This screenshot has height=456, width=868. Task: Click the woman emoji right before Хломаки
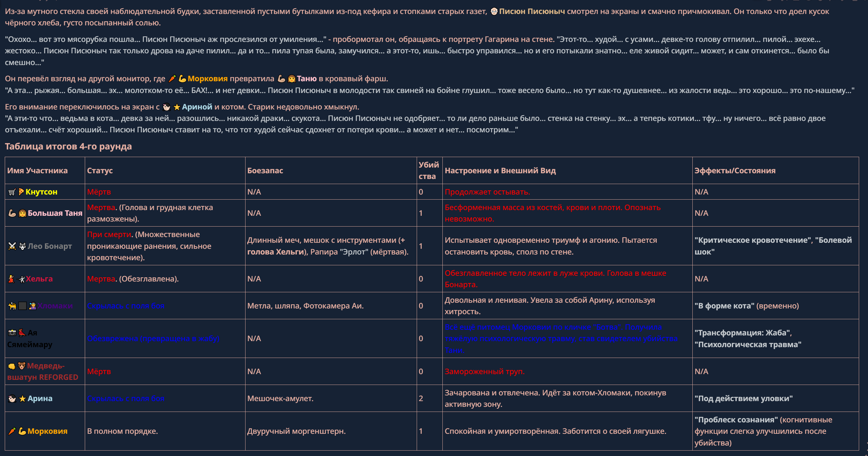point(32,306)
